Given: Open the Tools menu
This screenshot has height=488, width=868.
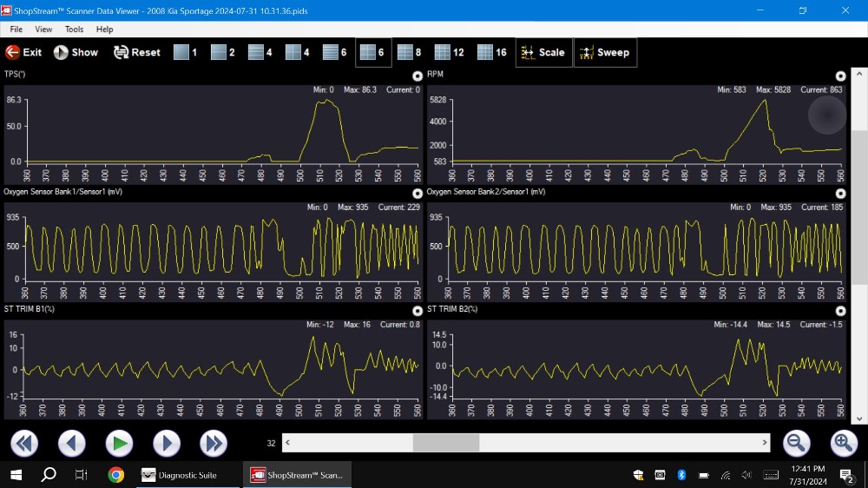Looking at the screenshot, I should [74, 30].
